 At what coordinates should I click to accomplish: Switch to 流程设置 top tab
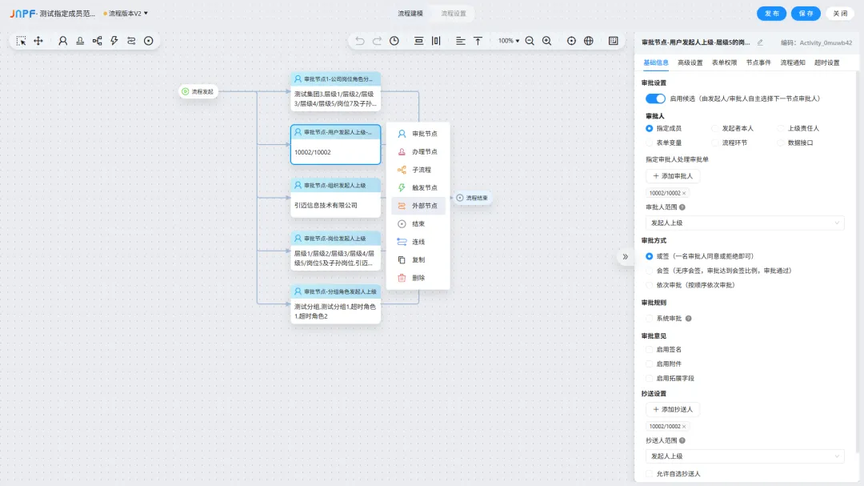click(453, 13)
